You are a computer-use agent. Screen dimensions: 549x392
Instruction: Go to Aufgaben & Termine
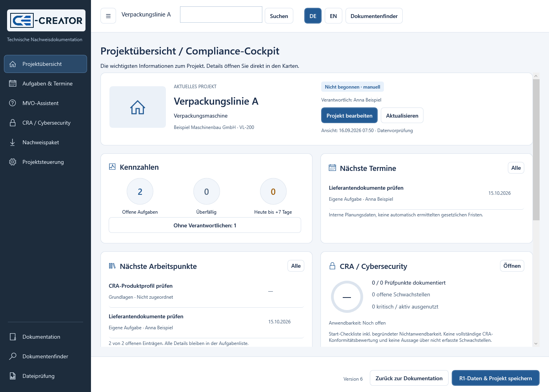[x=45, y=83]
